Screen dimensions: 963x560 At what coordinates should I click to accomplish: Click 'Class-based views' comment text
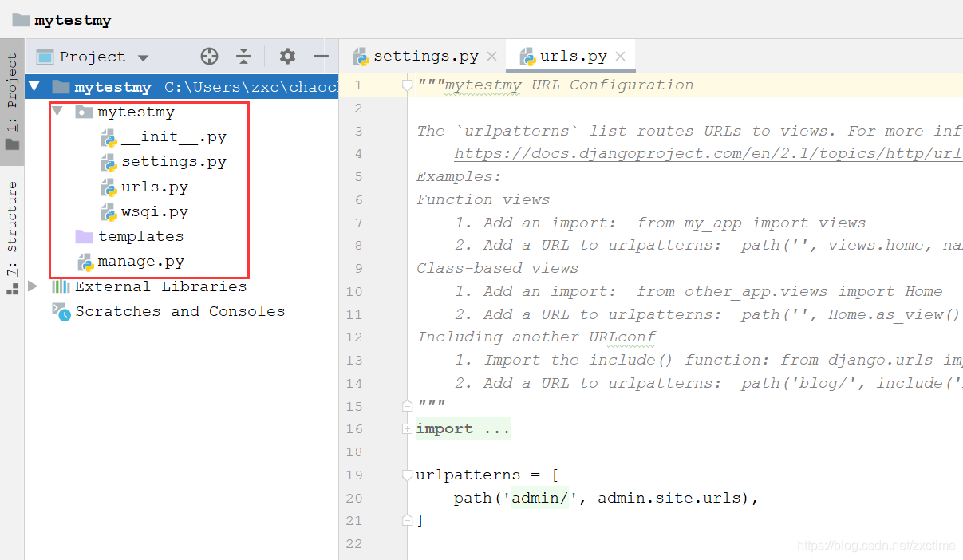click(498, 268)
